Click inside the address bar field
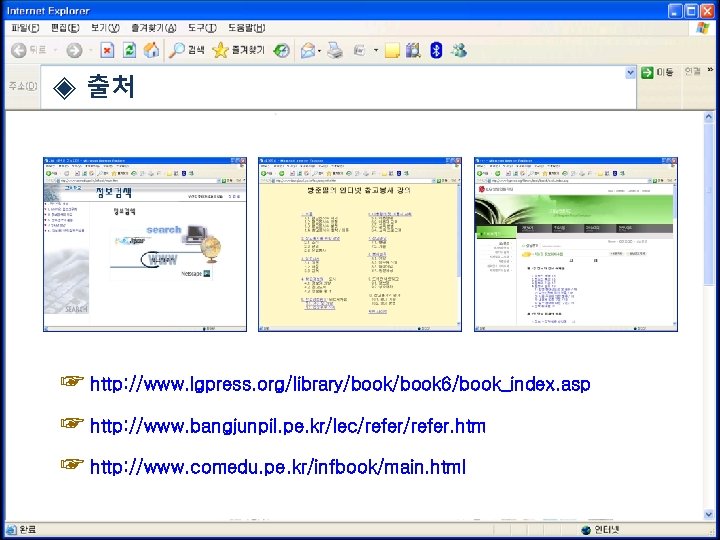720x540 pixels. (338, 87)
